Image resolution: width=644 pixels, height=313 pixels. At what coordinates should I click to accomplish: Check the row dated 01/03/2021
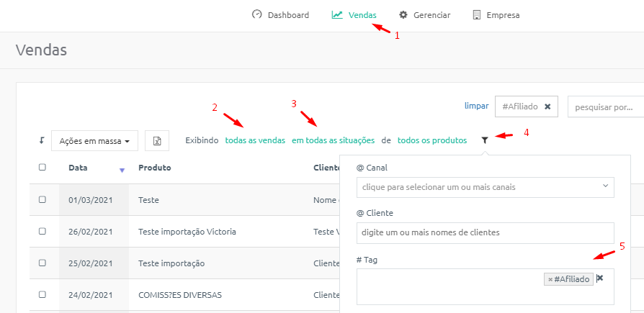click(x=43, y=200)
